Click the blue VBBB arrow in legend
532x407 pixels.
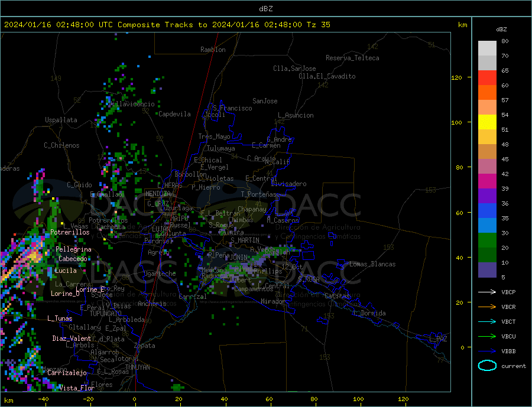(487, 351)
